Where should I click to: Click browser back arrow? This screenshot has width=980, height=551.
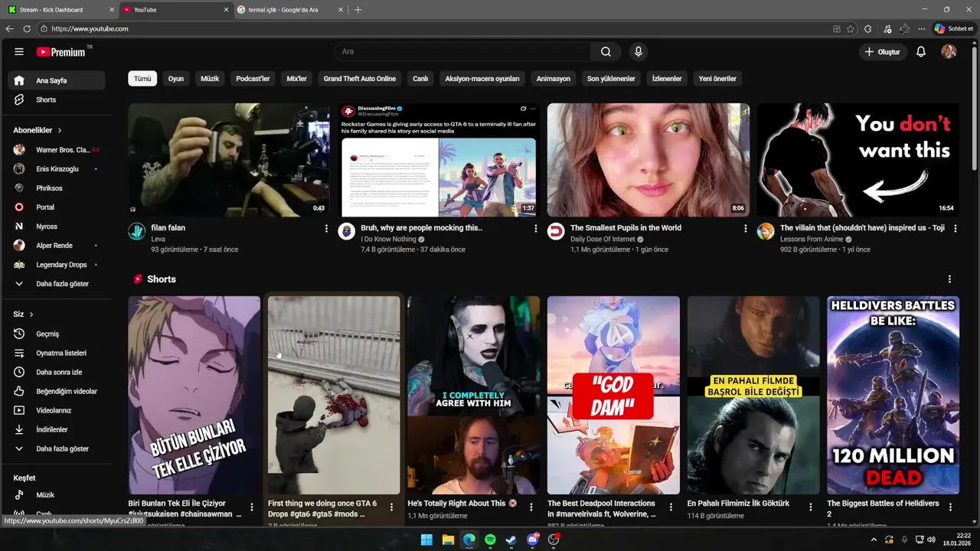(x=10, y=28)
